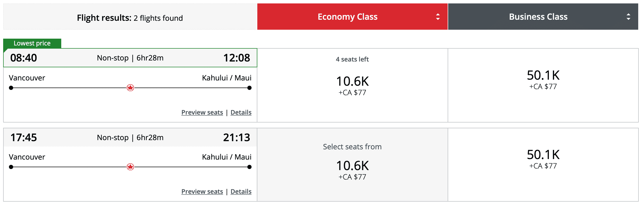Open Preview seats for 17:45 flight
Screen dimensions: 644x204
(x=202, y=192)
